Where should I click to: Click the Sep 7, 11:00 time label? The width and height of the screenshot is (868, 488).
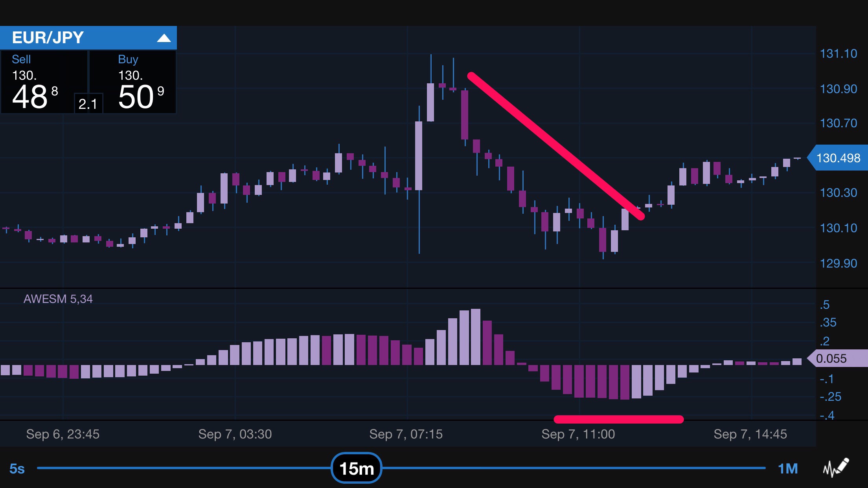[x=578, y=434]
